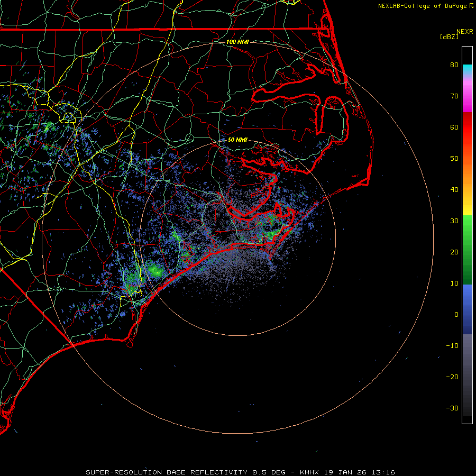Click the 50 NMI range ring label
The height and width of the screenshot is (476, 476).
237,140
